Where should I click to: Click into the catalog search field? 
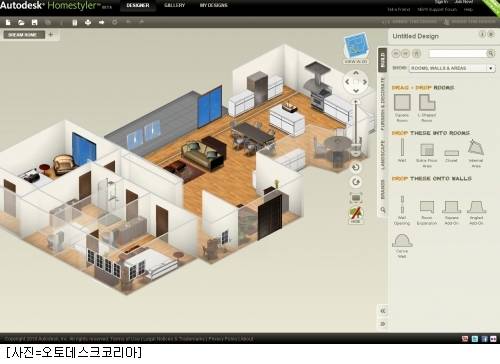pos(458,53)
